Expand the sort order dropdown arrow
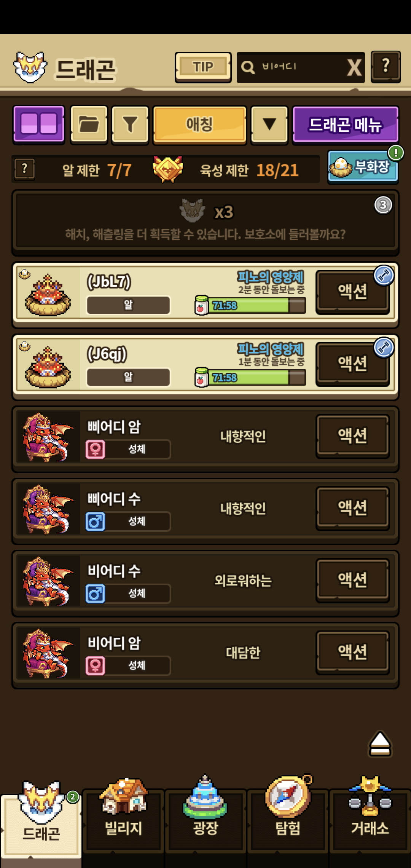The image size is (411, 868). tap(269, 124)
